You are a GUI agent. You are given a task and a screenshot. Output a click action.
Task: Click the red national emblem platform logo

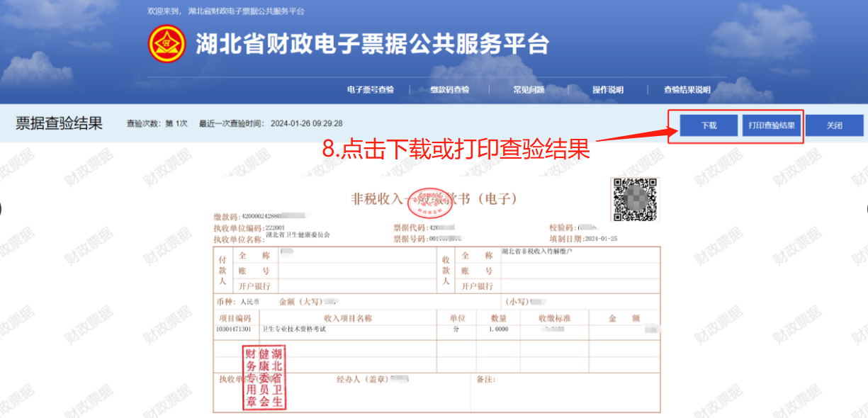[167, 44]
